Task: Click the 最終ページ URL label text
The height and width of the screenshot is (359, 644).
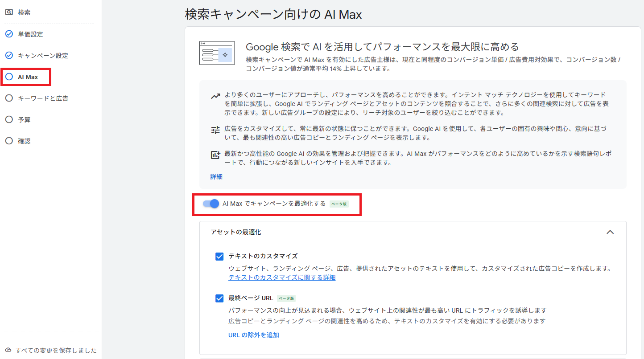Action: (x=251, y=298)
